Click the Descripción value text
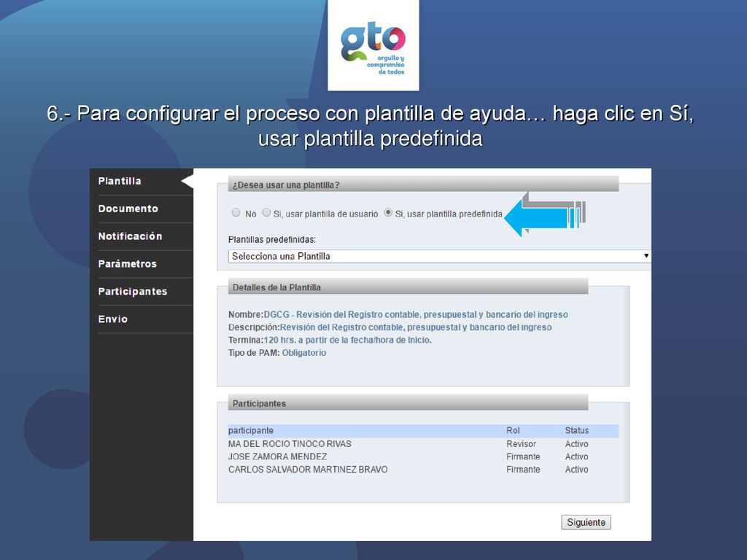Viewport: 747px width, 560px height. click(416, 327)
